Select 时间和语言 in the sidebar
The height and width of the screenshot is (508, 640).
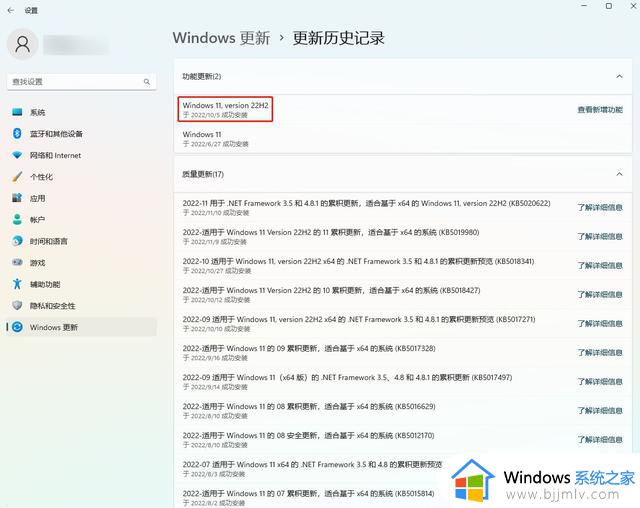click(x=82, y=242)
